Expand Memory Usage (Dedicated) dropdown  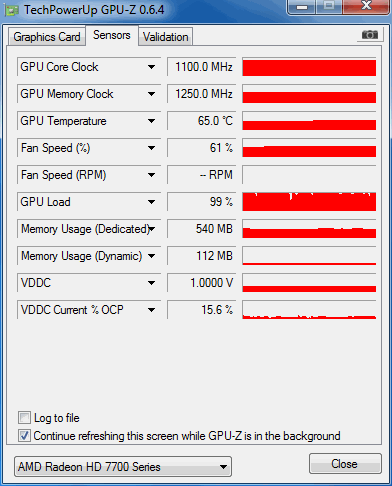click(x=152, y=229)
